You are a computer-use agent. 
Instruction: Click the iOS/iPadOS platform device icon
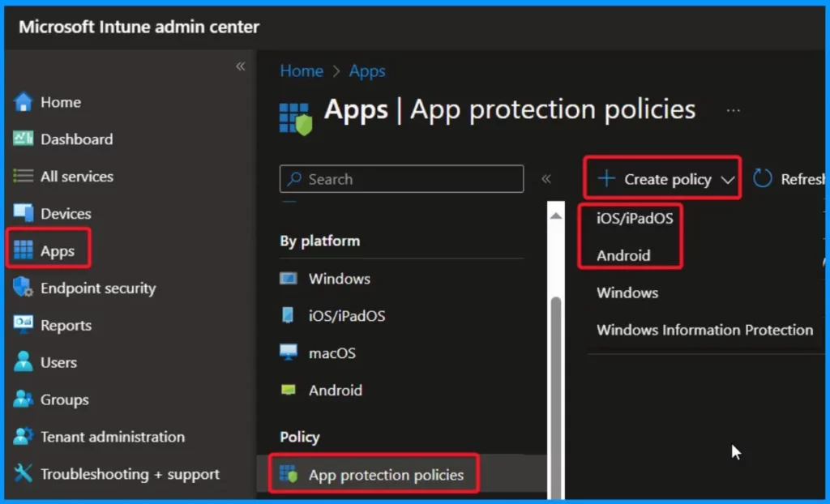click(288, 315)
